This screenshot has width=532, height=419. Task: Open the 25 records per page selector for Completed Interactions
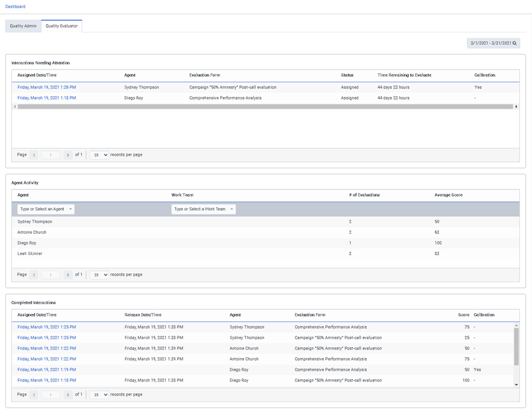coord(99,394)
